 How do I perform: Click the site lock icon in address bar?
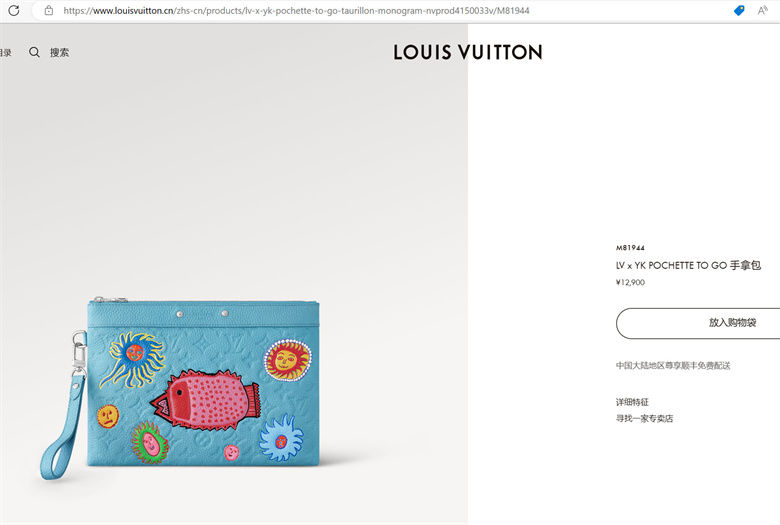click(49, 10)
